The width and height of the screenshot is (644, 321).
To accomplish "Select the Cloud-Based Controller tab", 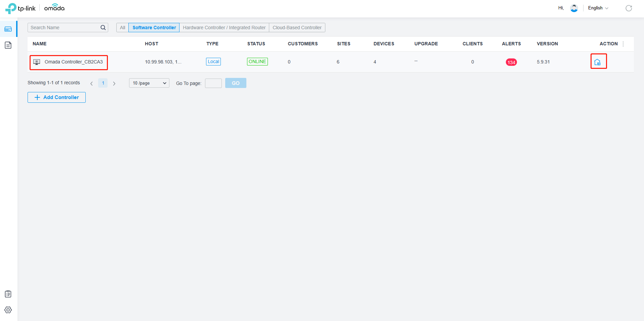I will [297, 28].
